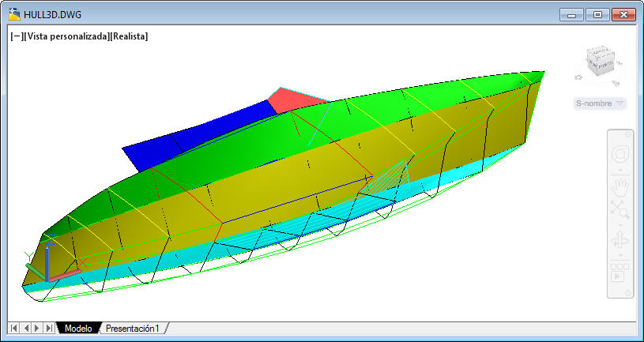The height and width of the screenshot is (342, 644).
Task: Select the Pan hand tool
Action: pos(620,188)
